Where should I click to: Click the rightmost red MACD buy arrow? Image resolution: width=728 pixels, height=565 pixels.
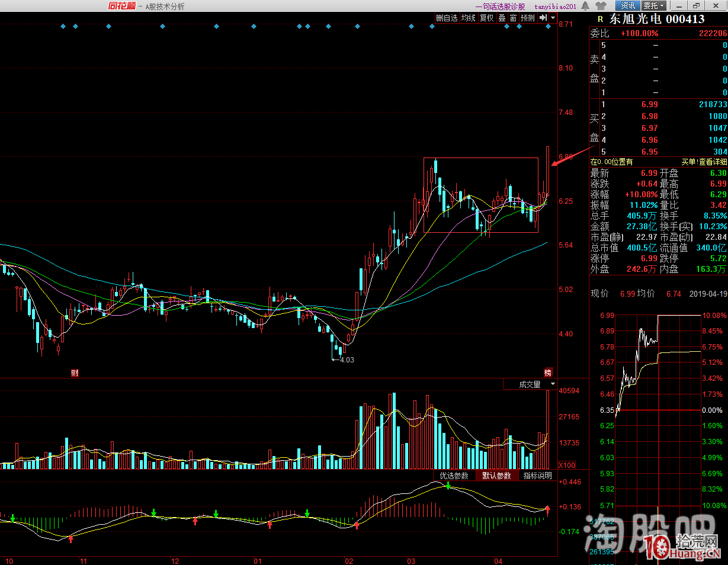pyautogui.click(x=547, y=509)
